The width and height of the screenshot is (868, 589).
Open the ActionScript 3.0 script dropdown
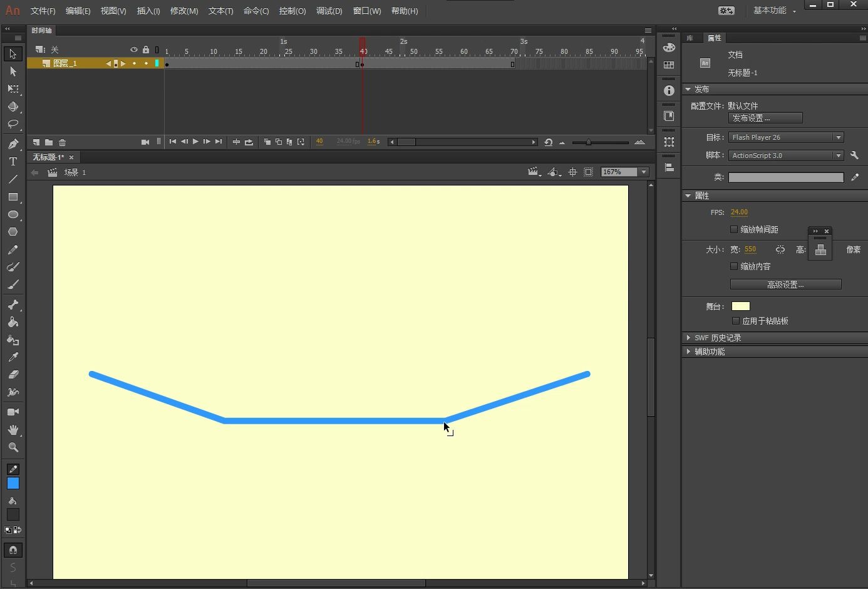click(839, 155)
